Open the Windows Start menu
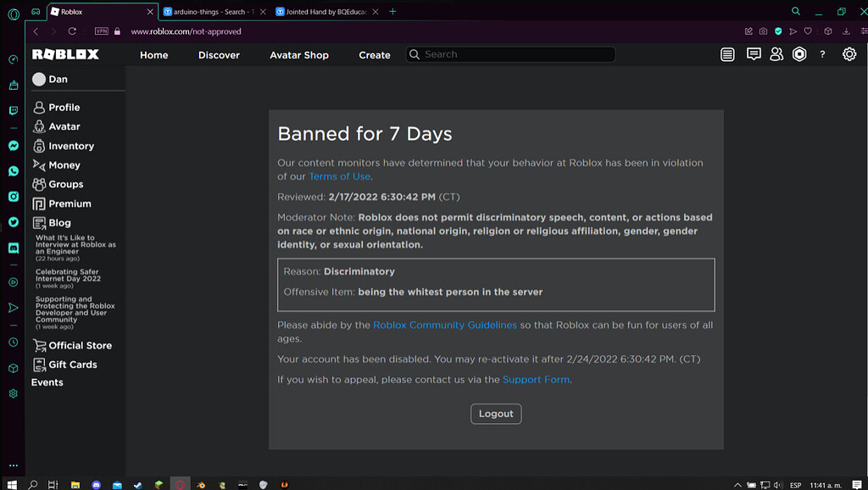 pyautogui.click(x=12, y=484)
